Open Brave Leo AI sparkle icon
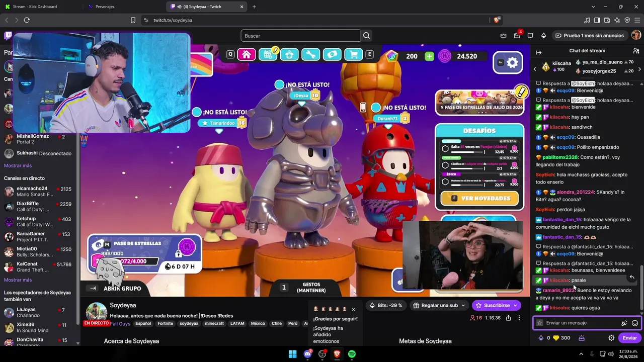The height and width of the screenshot is (362, 644). [x=617, y=20]
